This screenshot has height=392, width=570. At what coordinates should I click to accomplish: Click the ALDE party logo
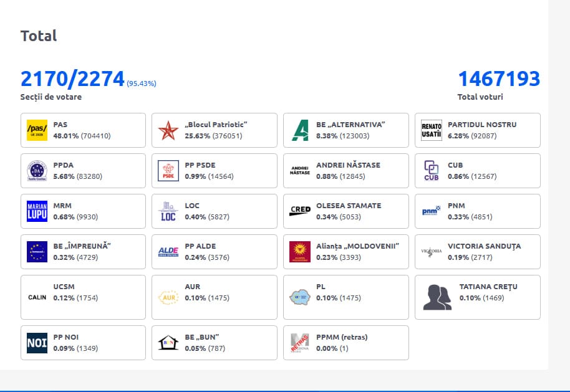click(x=168, y=252)
